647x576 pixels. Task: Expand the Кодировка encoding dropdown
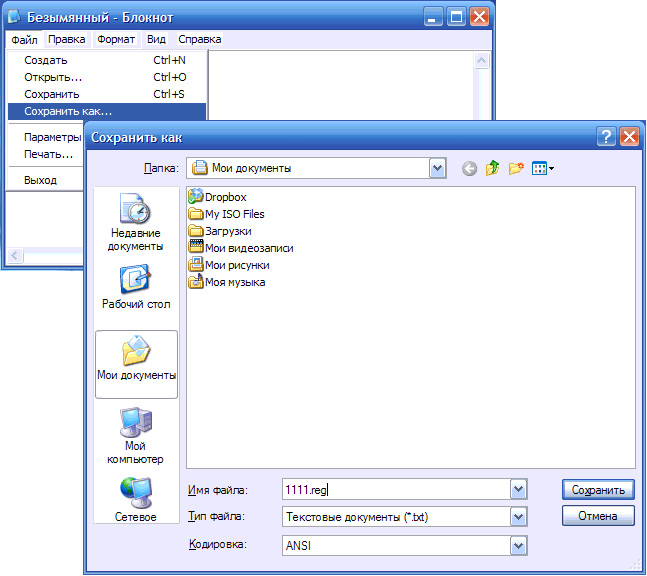pyautogui.click(x=518, y=545)
